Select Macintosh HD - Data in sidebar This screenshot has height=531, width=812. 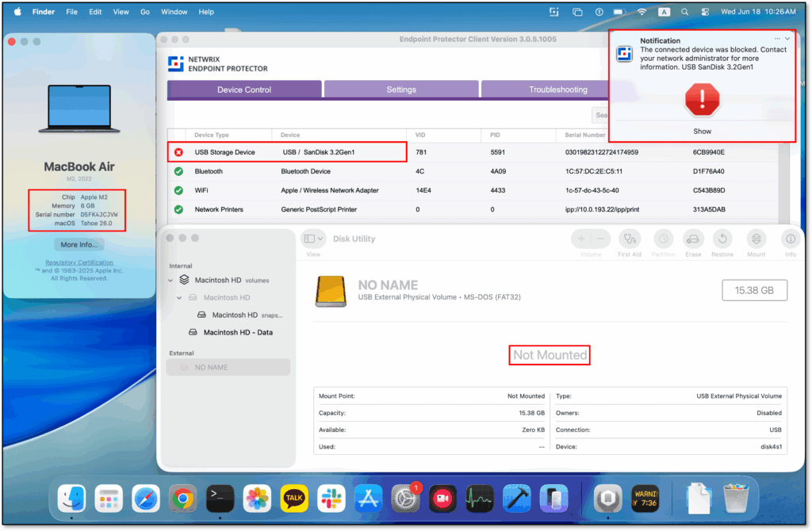pos(231,332)
